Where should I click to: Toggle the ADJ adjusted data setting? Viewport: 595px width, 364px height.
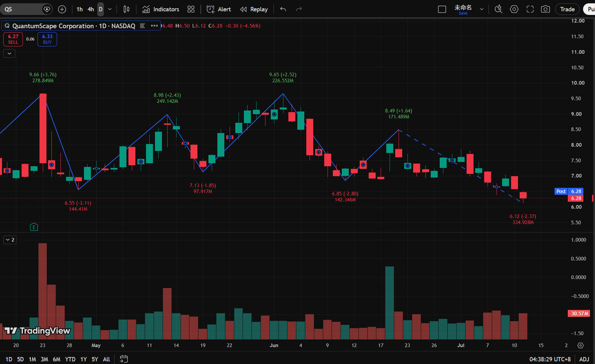[584, 359]
